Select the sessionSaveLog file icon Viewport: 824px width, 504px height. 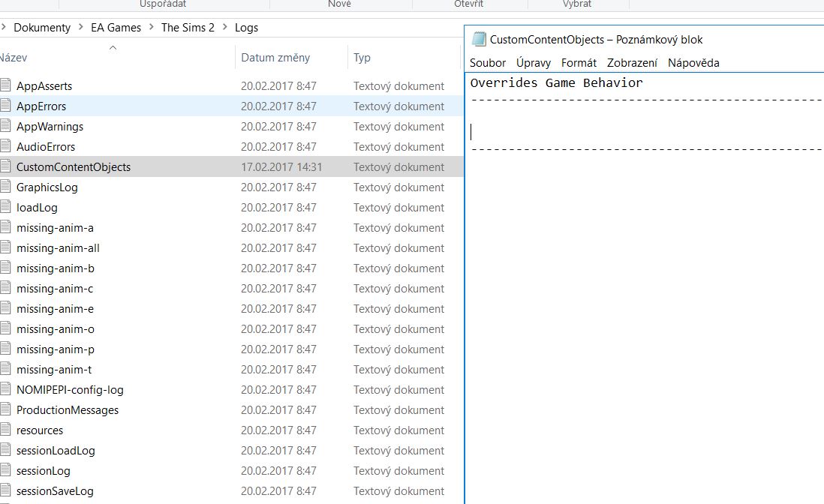click(5, 490)
